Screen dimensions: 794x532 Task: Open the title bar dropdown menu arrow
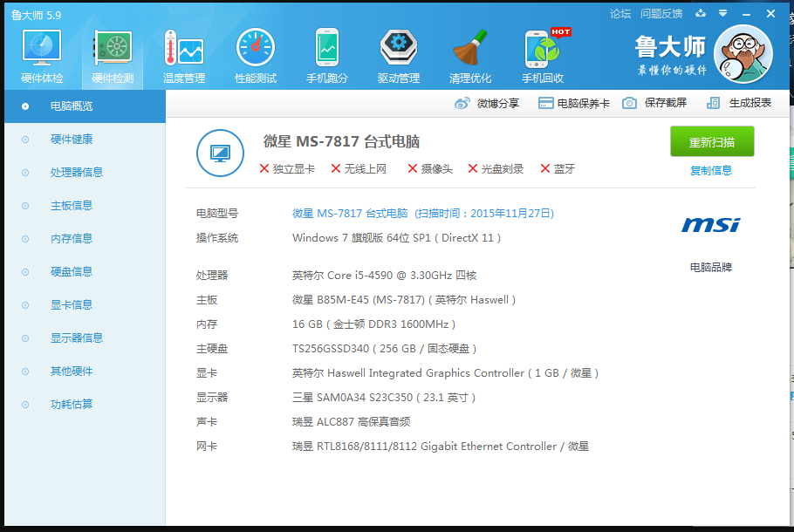point(723,13)
